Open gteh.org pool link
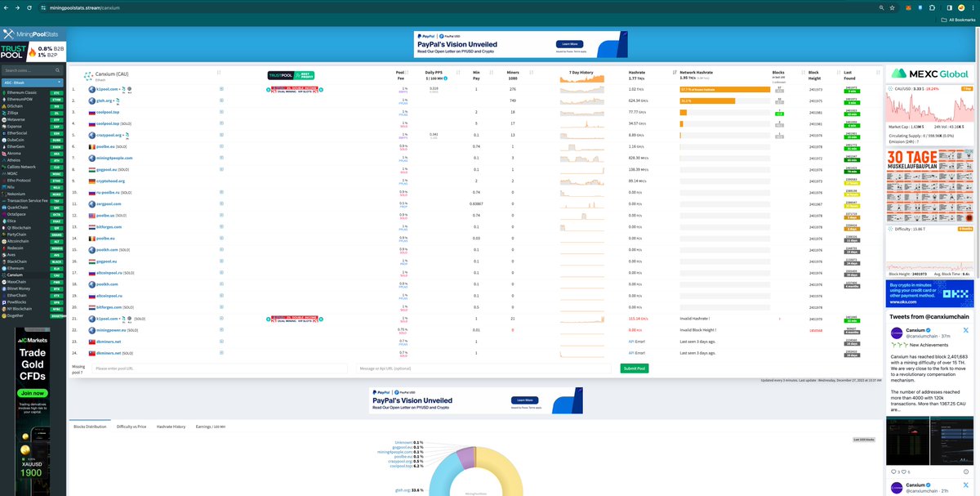The width and height of the screenshot is (980, 496). click(x=104, y=100)
